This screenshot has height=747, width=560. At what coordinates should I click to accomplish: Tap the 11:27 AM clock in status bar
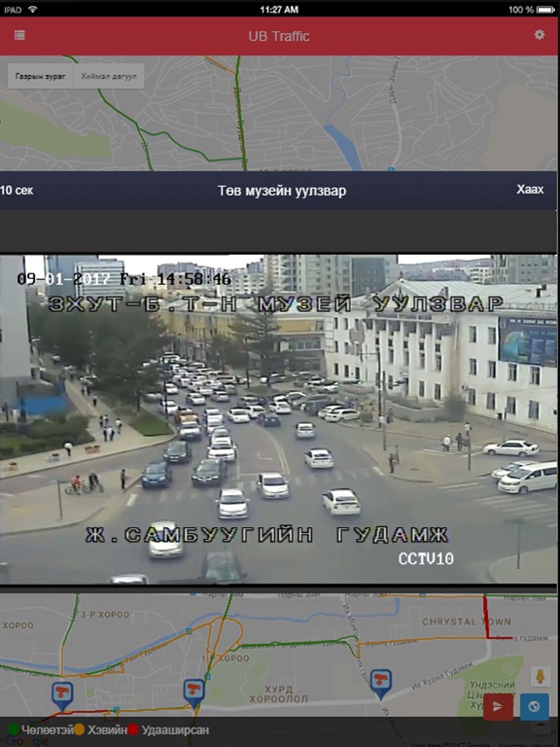279,9
